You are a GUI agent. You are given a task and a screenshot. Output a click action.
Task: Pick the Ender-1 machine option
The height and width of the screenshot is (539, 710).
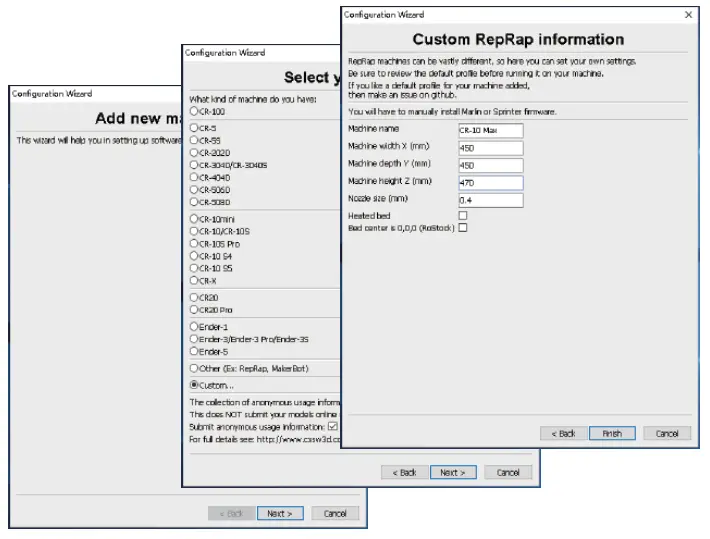tap(194, 327)
